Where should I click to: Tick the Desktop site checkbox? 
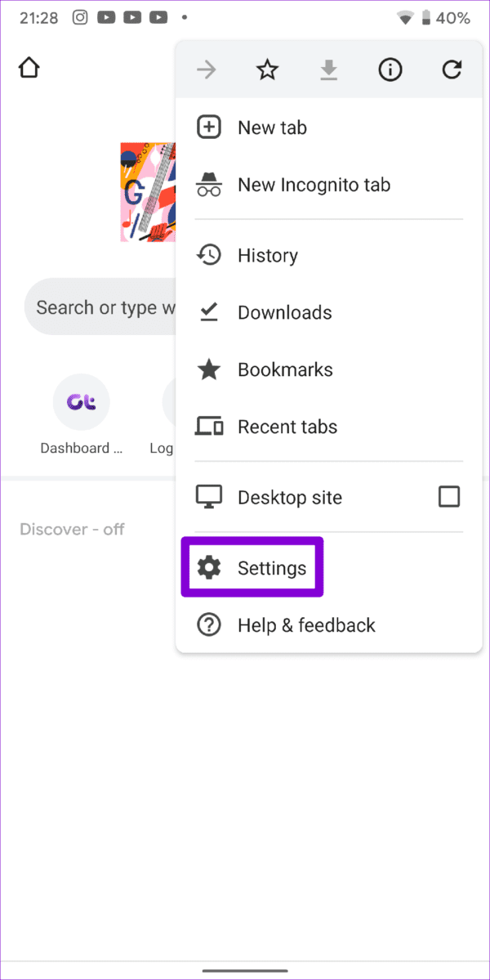pyautogui.click(x=449, y=498)
